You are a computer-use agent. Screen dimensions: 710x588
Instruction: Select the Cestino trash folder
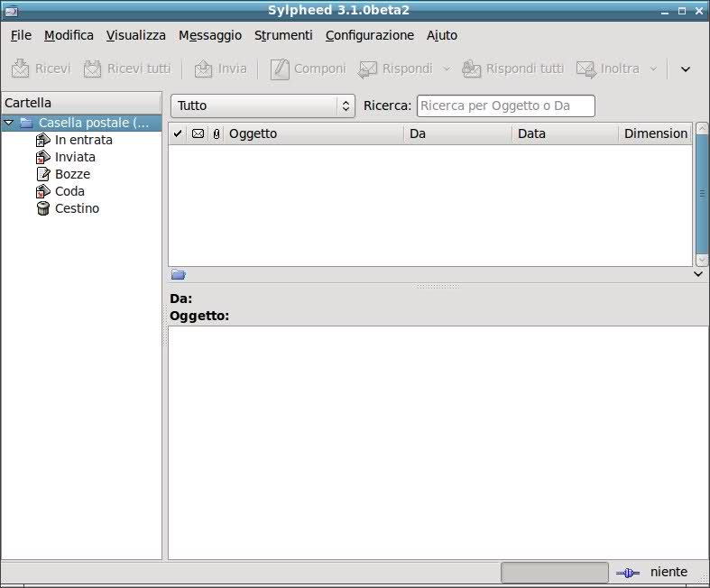coord(43,208)
